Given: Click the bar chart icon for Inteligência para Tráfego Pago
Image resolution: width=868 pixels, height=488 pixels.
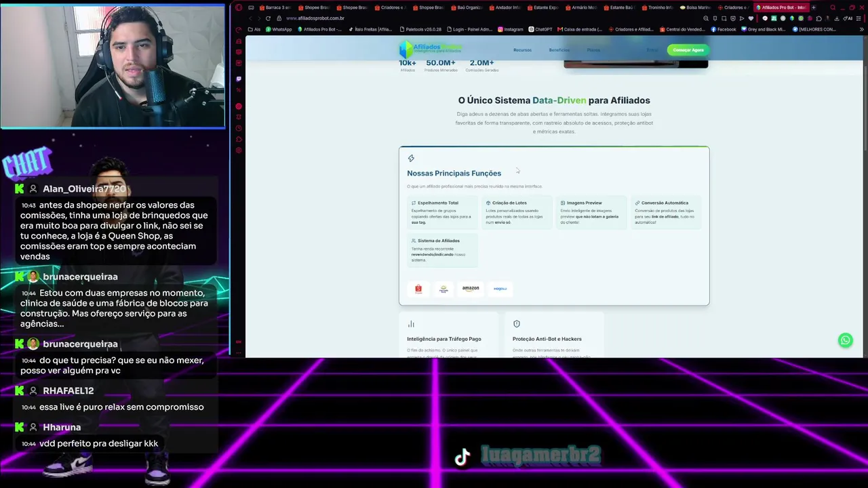Looking at the screenshot, I should (x=411, y=324).
